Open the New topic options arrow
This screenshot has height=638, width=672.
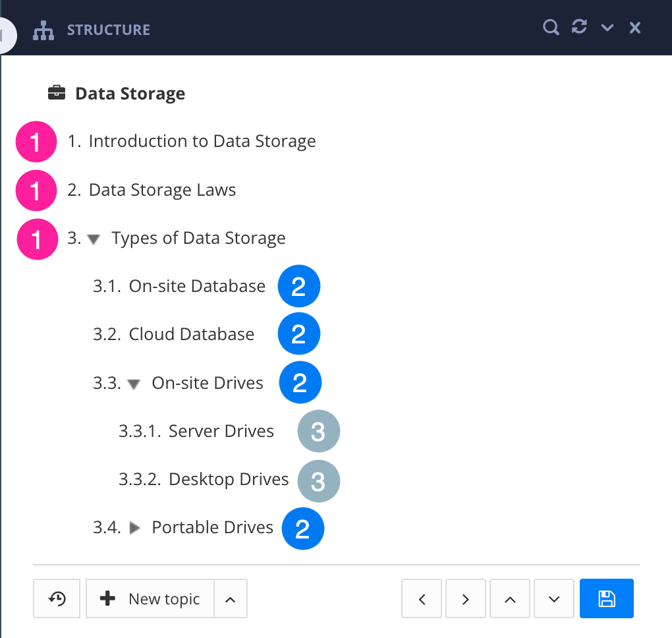pos(231,598)
